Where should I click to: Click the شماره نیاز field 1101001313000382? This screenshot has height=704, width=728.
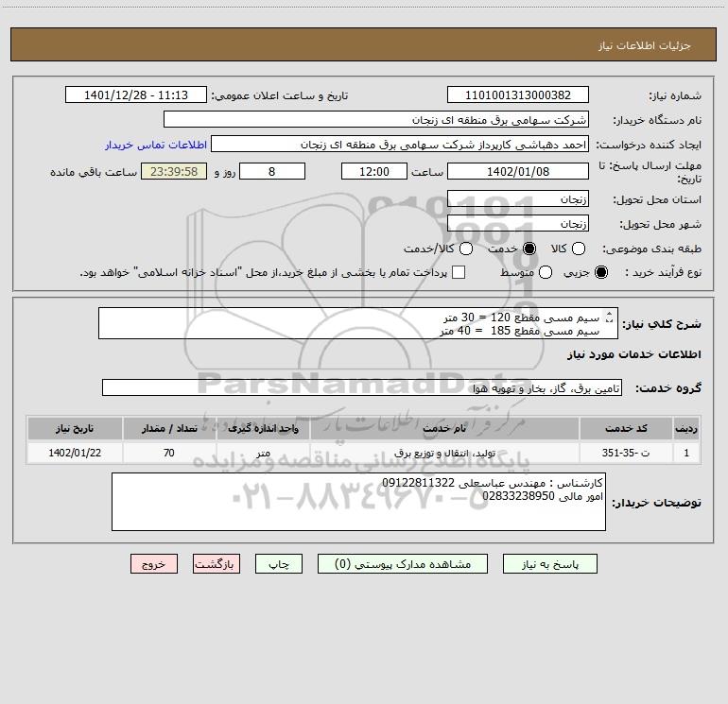pos(518,94)
